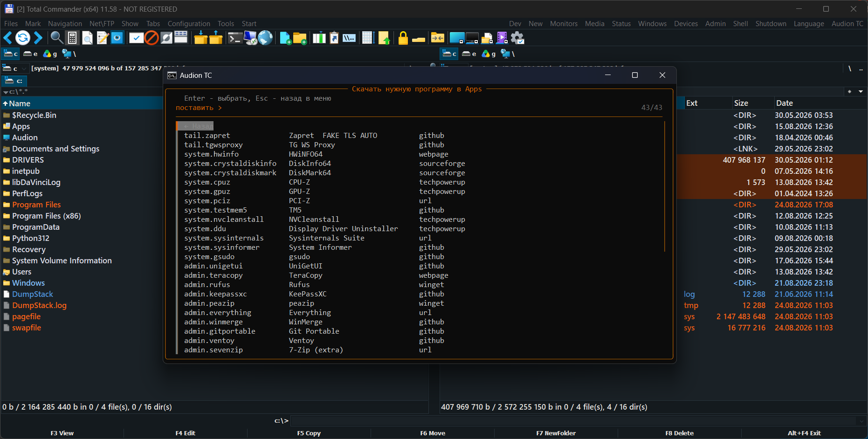Screen dimensions: 868x439
Task: Click the gear with checkmark icon
Action: click(x=517, y=38)
